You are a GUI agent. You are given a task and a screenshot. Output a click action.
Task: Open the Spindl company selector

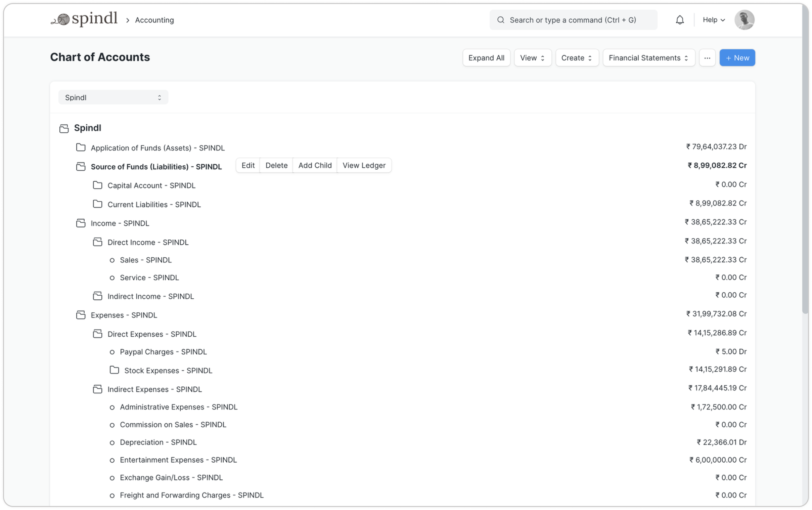point(113,97)
